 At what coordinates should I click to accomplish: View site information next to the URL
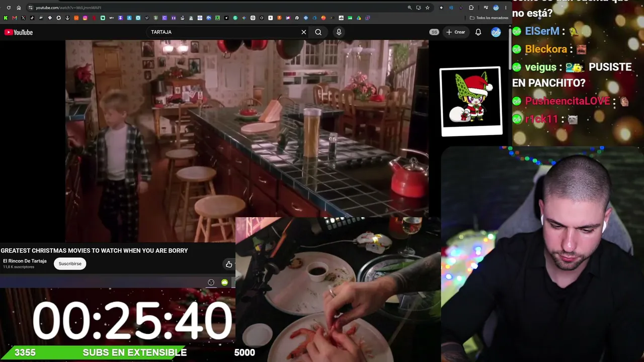coord(31,8)
